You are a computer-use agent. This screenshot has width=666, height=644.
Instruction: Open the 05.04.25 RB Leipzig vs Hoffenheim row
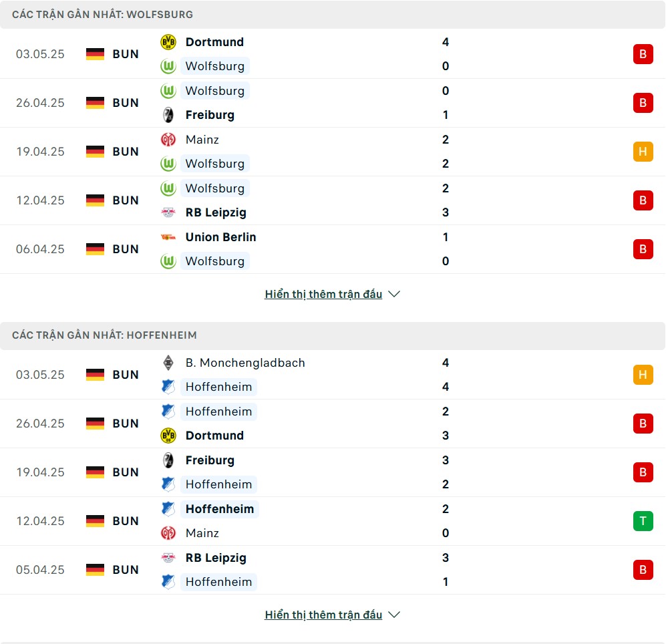click(x=333, y=570)
